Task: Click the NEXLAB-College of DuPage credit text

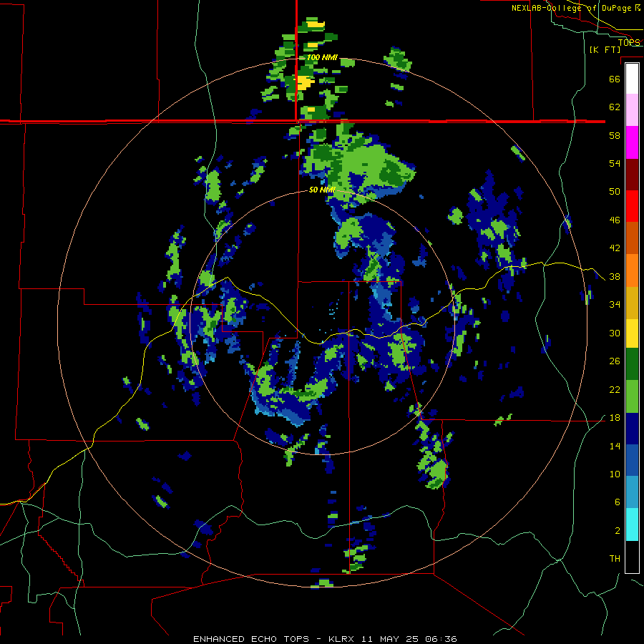Action: pos(576,8)
